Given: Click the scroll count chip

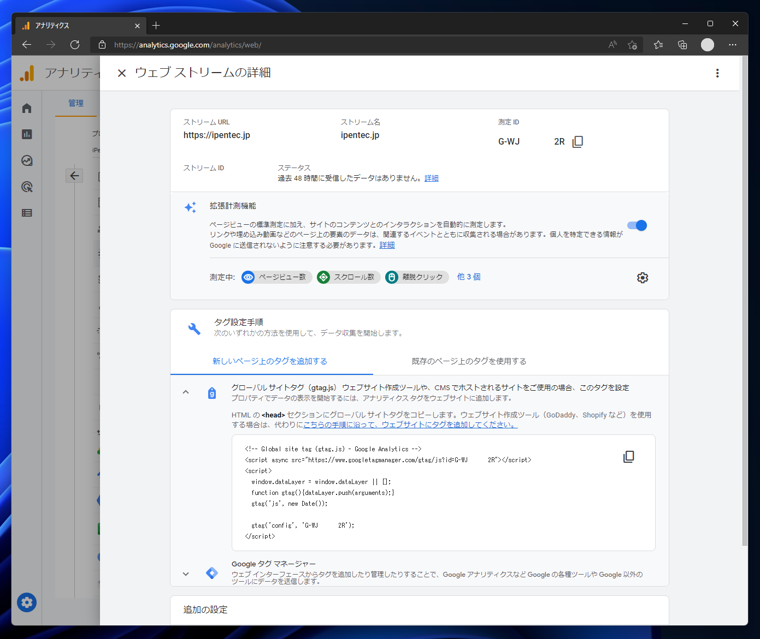Looking at the screenshot, I should [x=348, y=277].
